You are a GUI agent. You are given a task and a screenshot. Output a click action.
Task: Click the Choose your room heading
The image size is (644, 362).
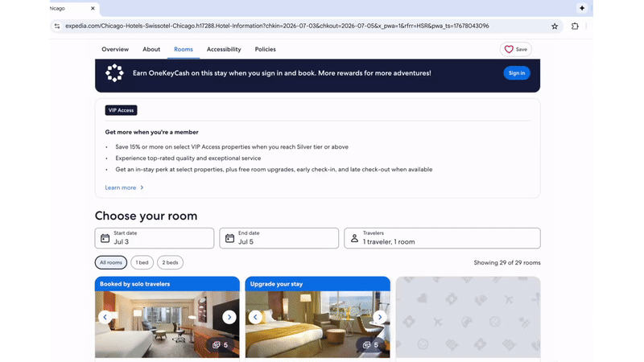(x=146, y=216)
